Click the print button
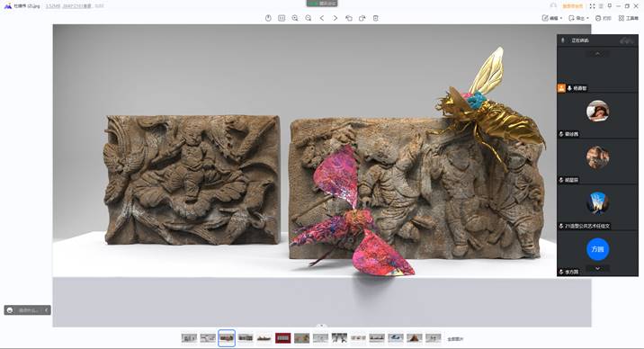 point(604,18)
